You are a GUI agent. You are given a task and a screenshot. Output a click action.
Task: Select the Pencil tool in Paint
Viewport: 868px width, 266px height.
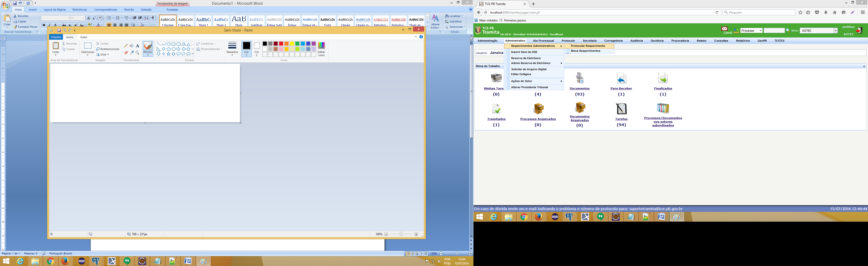[x=126, y=46]
